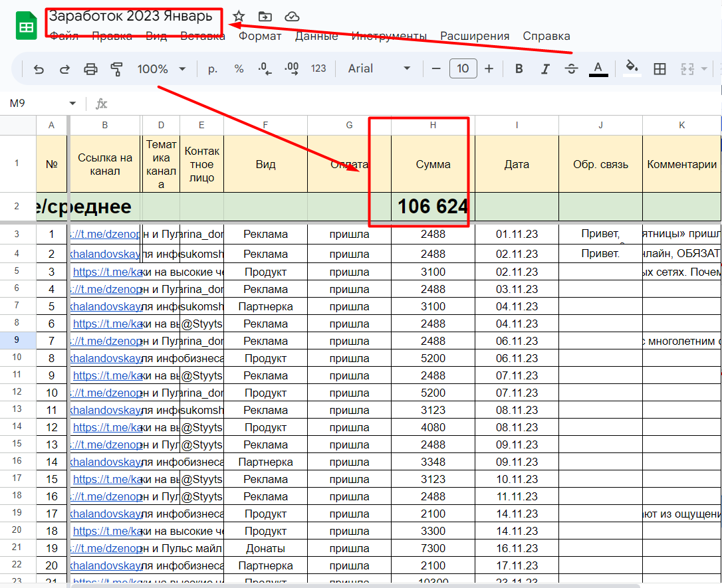This screenshot has width=722, height=588.
Task: Open the name box dropdown next to M9
Action: coord(72,104)
